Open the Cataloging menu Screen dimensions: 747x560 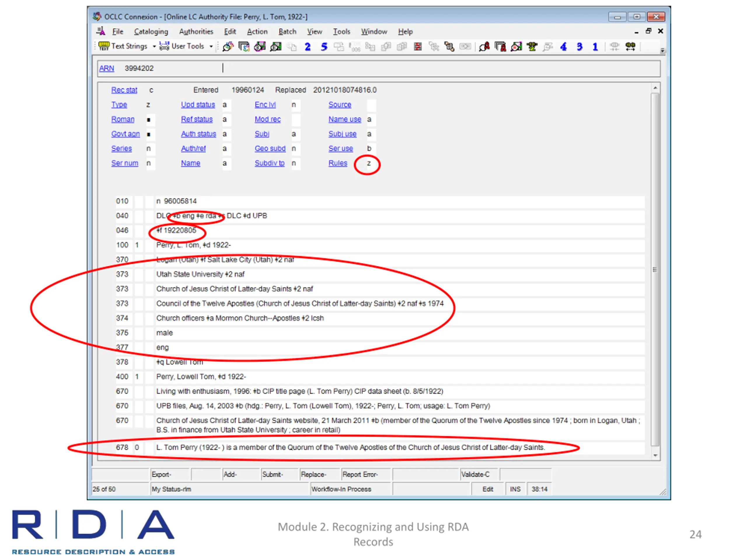tap(151, 32)
